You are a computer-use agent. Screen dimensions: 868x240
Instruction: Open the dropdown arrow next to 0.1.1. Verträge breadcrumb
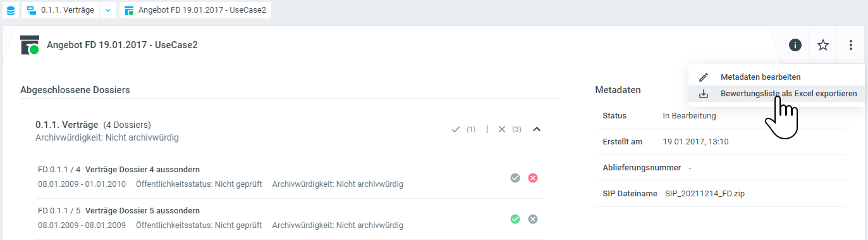pos(107,10)
